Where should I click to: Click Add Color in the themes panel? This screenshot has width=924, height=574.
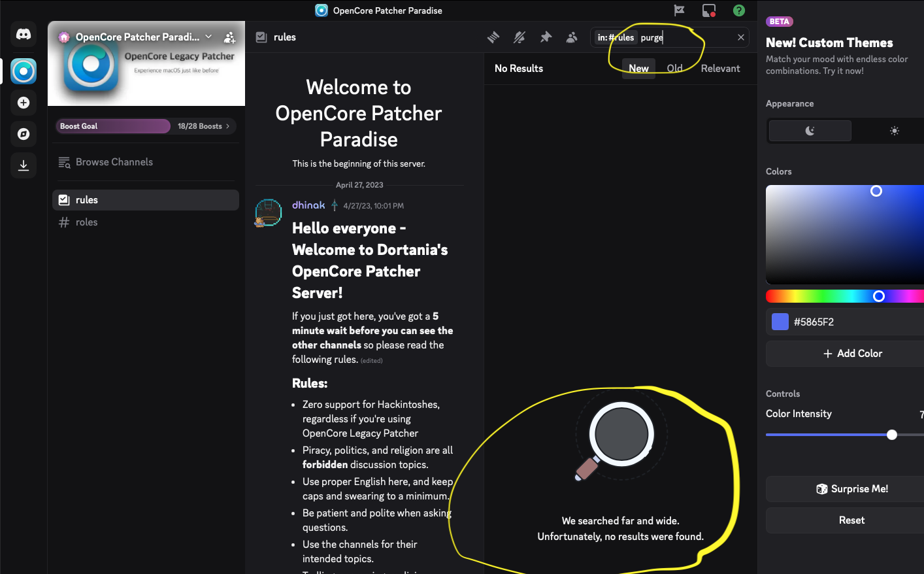[853, 353]
